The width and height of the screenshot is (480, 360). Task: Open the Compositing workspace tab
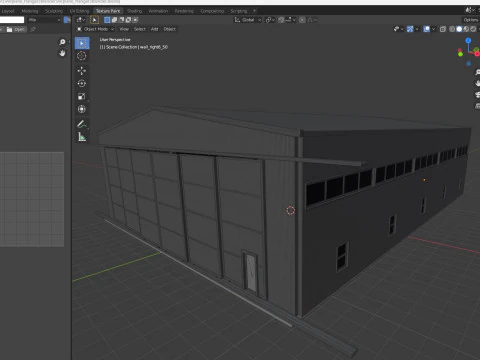pyautogui.click(x=212, y=11)
